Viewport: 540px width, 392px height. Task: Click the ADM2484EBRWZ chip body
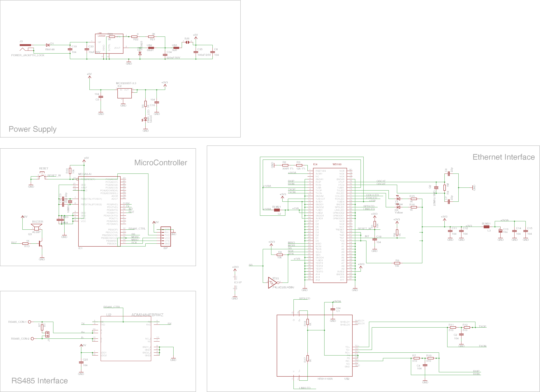pyautogui.click(x=126, y=339)
